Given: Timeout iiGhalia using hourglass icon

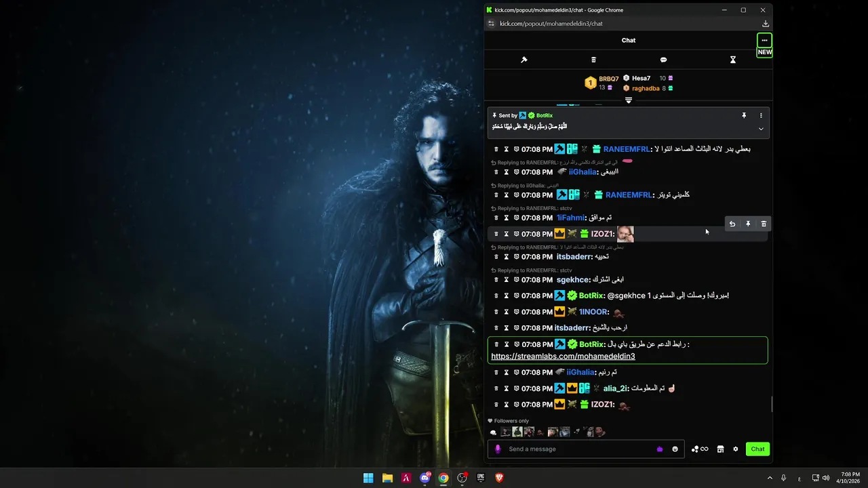Looking at the screenshot, I should click(x=506, y=172).
